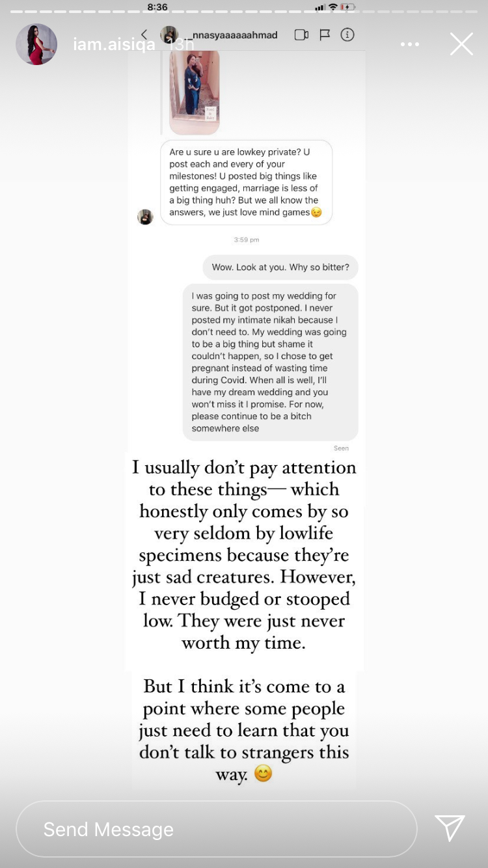Select the 'Wow. Look at you' message bubble

[x=280, y=267]
